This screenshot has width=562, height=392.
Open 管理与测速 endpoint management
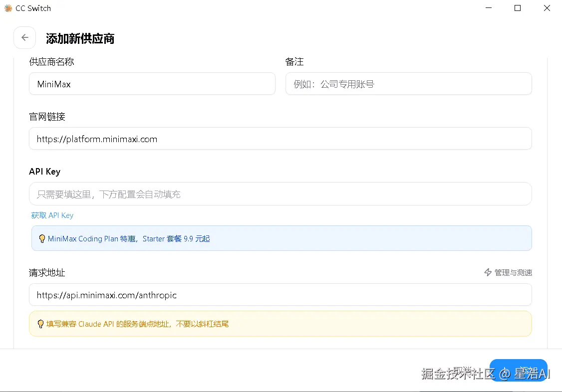tap(508, 272)
